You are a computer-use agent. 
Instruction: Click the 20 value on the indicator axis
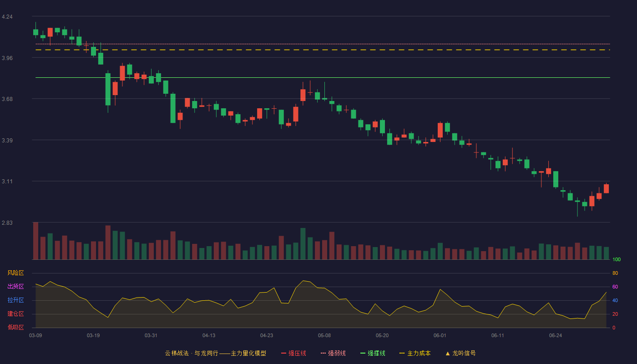click(x=615, y=314)
